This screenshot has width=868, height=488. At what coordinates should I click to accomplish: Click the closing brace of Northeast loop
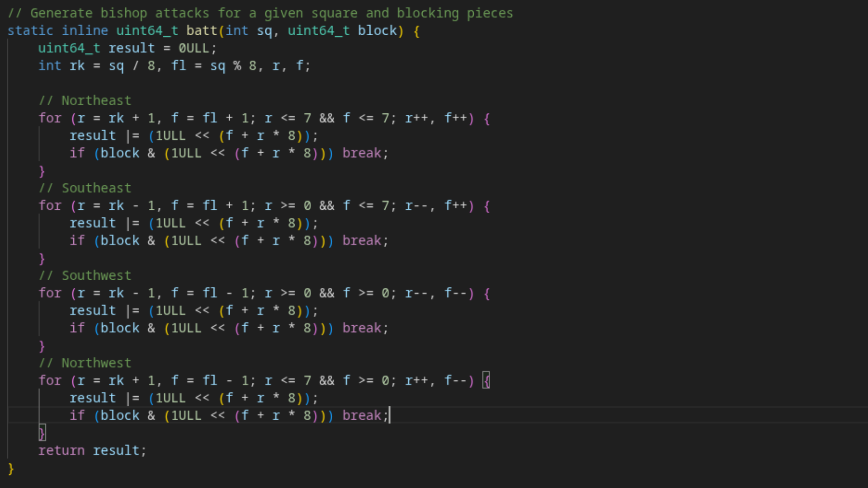tap(42, 171)
